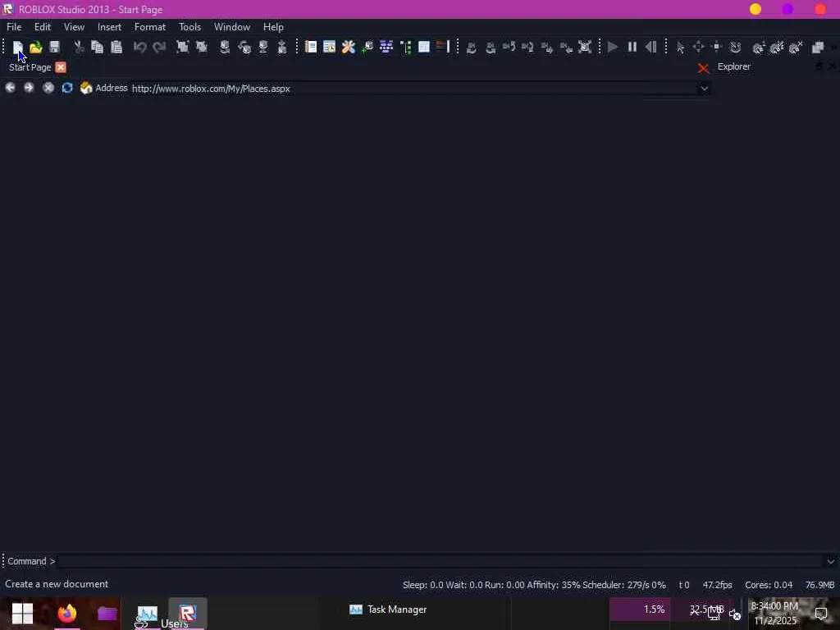Open the taskbar clock showing 8:34:00 PM
The height and width of the screenshot is (630, 840).
pyautogui.click(x=775, y=614)
